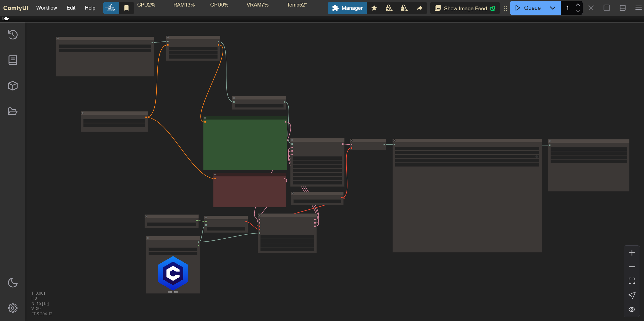Screen dimensions: 644x321
Task: Open the Workflow menu
Action: [47, 8]
